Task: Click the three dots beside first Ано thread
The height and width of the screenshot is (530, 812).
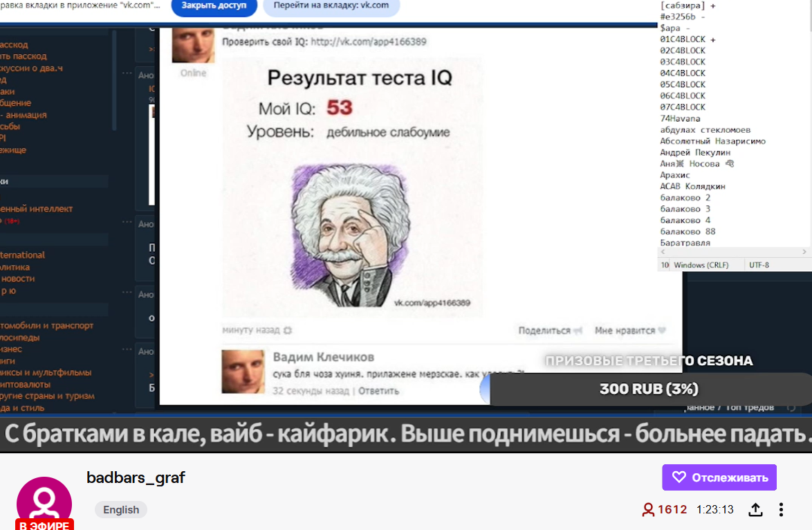Action: click(x=127, y=73)
